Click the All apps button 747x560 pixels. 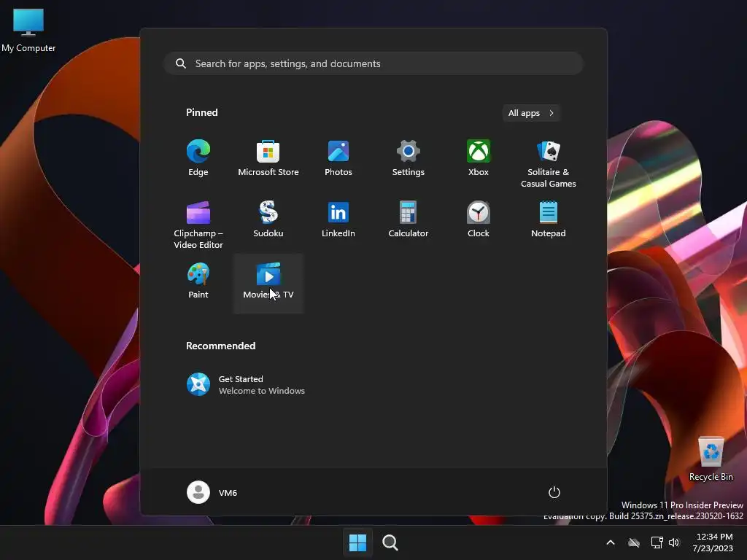(531, 113)
